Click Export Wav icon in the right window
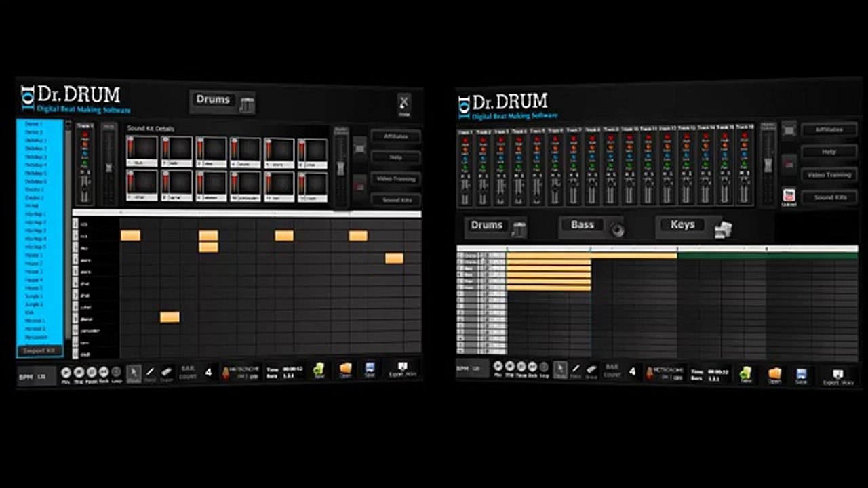 pos(838,377)
